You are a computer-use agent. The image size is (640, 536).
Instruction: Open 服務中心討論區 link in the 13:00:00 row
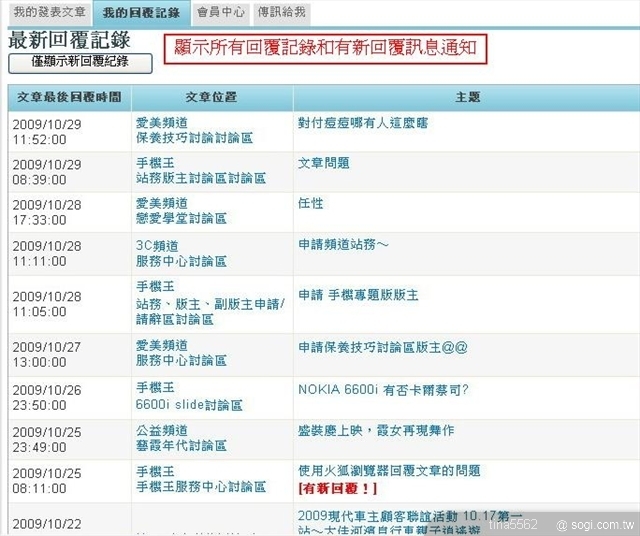181,360
